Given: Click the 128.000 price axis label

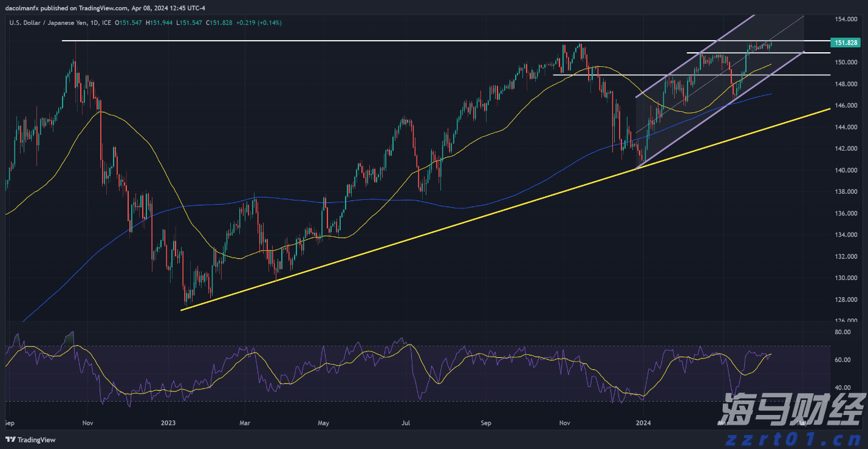Looking at the screenshot, I should (x=846, y=300).
